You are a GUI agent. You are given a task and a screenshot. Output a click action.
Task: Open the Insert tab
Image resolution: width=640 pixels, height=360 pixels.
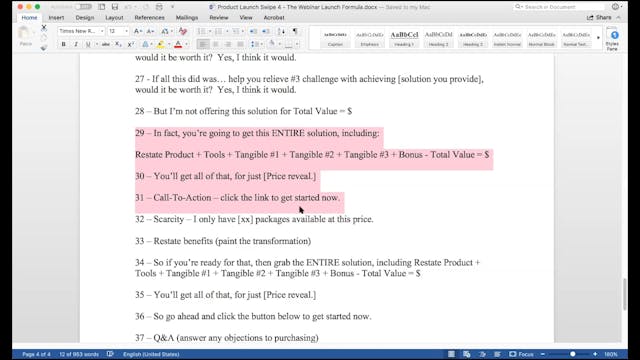[56, 18]
